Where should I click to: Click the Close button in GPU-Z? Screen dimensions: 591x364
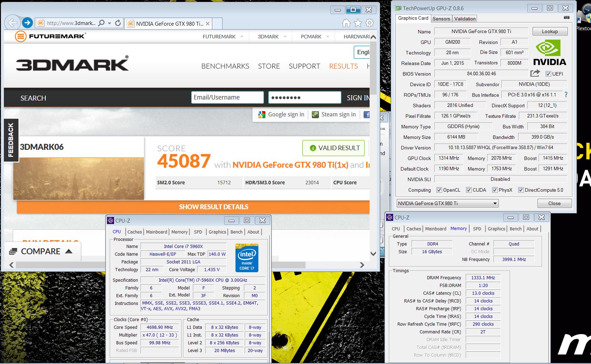[x=554, y=203]
